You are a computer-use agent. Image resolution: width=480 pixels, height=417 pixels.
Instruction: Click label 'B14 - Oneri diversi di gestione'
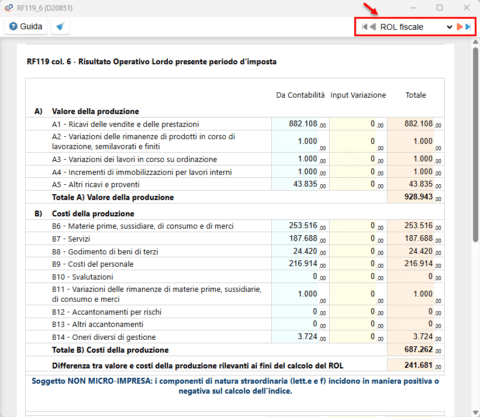tap(104, 337)
